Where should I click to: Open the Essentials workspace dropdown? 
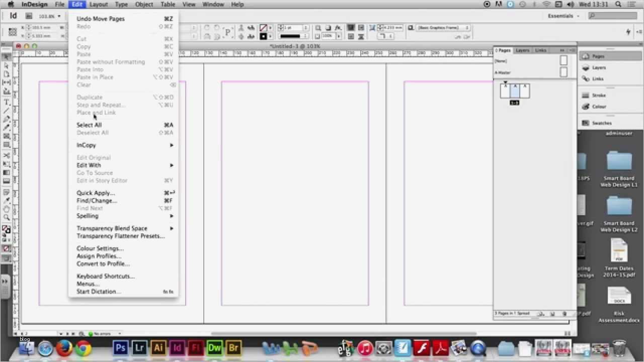[563, 16]
